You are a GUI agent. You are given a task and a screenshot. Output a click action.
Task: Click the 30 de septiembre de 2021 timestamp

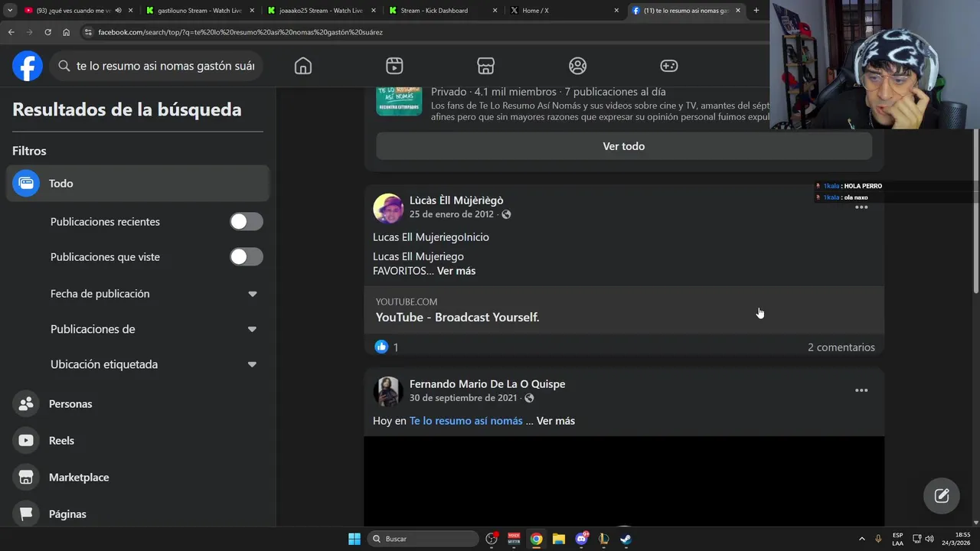coord(463,398)
